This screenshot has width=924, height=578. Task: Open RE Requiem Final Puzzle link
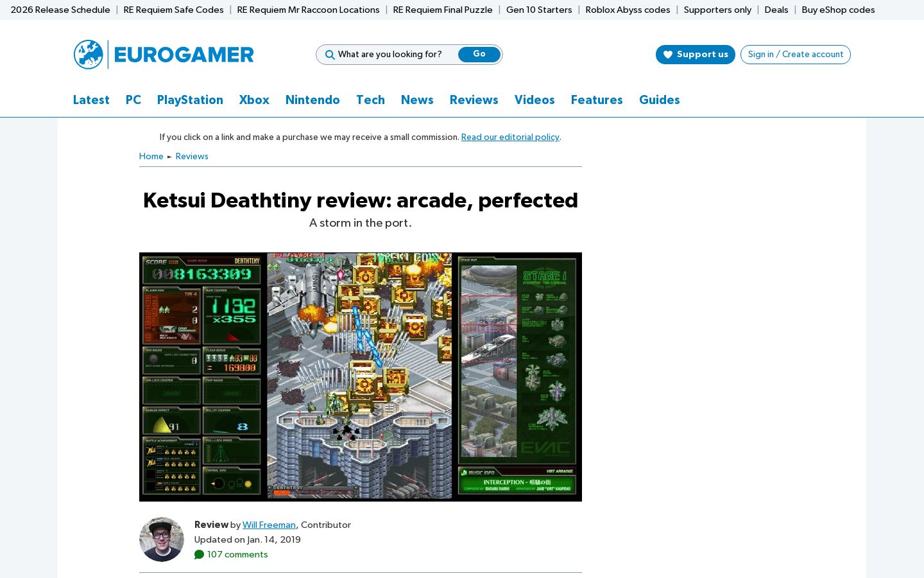pos(443,10)
